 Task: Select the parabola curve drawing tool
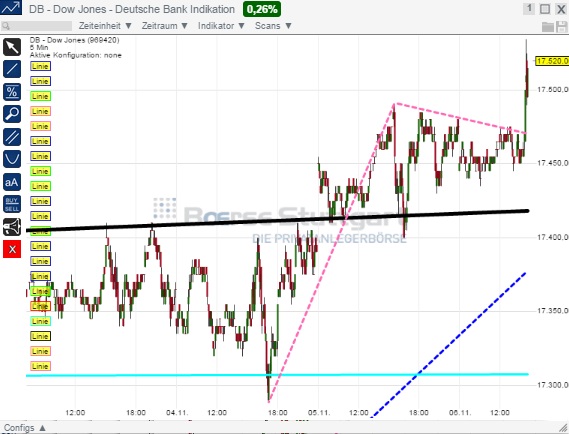[x=12, y=159]
